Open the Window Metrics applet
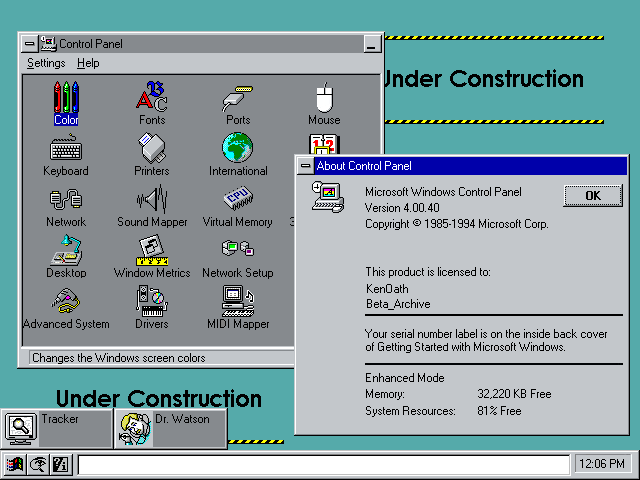The width and height of the screenshot is (640, 480). click(x=152, y=252)
